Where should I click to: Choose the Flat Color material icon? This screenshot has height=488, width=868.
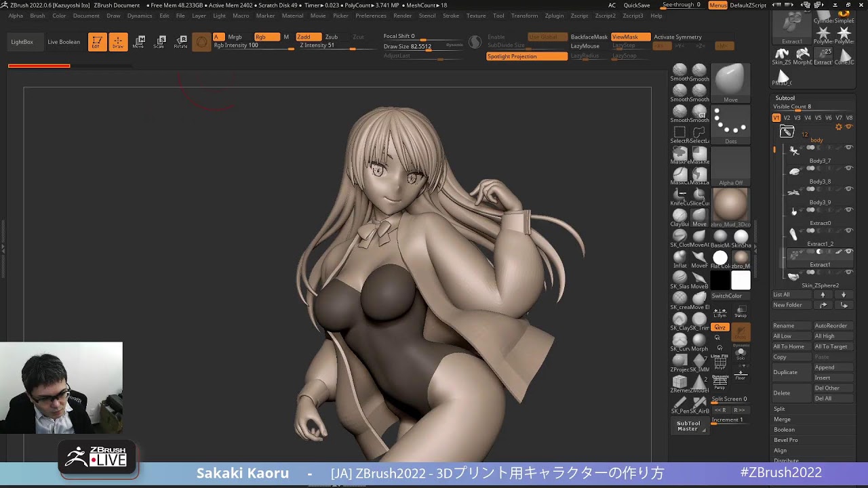pyautogui.click(x=720, y=258)
